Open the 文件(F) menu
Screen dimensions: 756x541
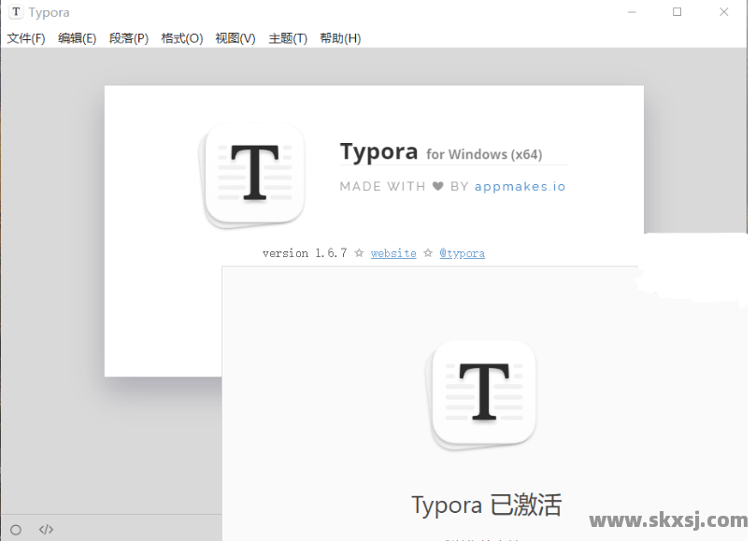pos(25,38)
